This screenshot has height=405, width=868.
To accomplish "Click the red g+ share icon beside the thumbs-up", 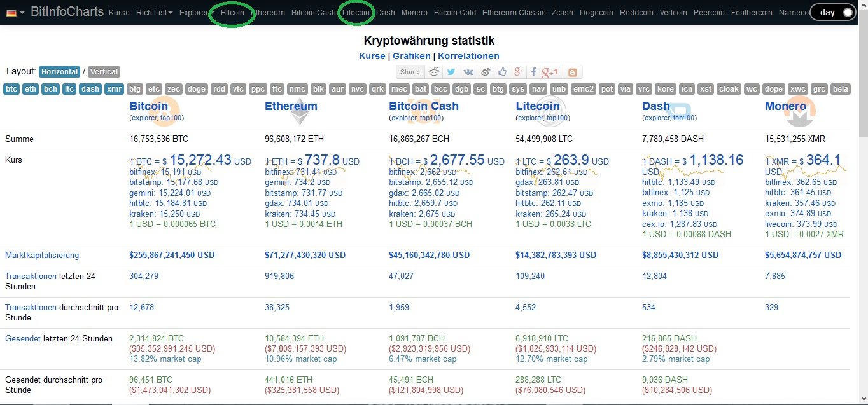I will click(519, 72).
